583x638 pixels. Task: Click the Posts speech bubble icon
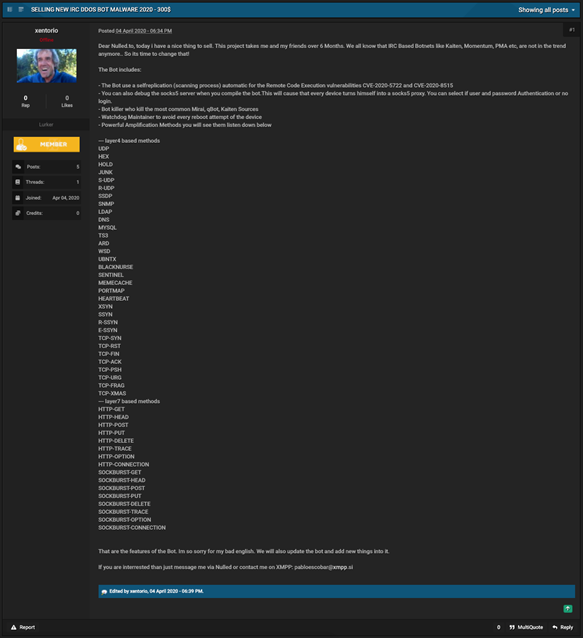tap(18, 167)
